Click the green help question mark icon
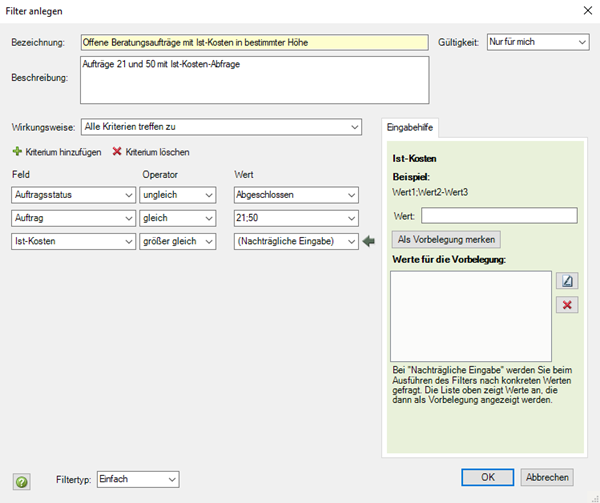Image resolution: width=600 pixels, height=503 pixels. [x=22, y=482]
